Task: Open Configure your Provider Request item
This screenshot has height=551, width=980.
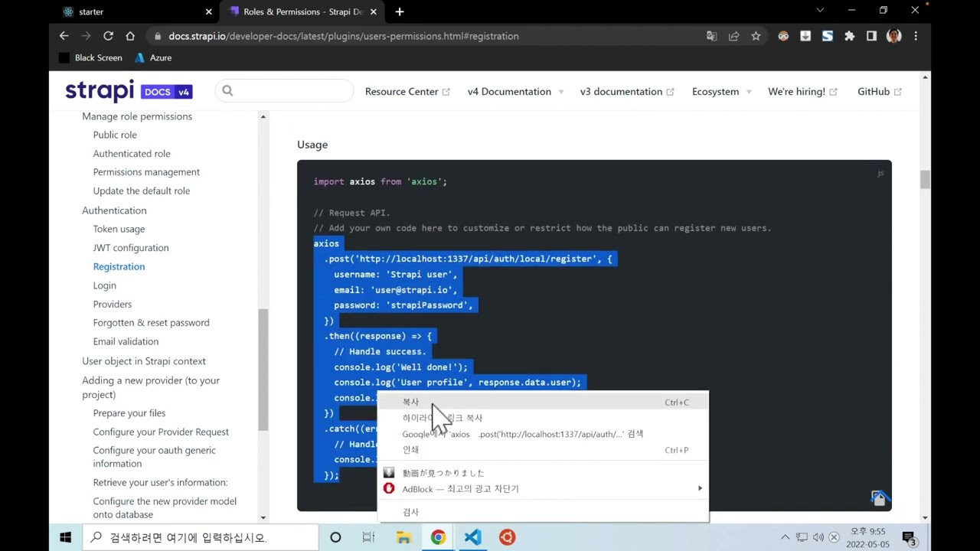Action: [161, 432]
